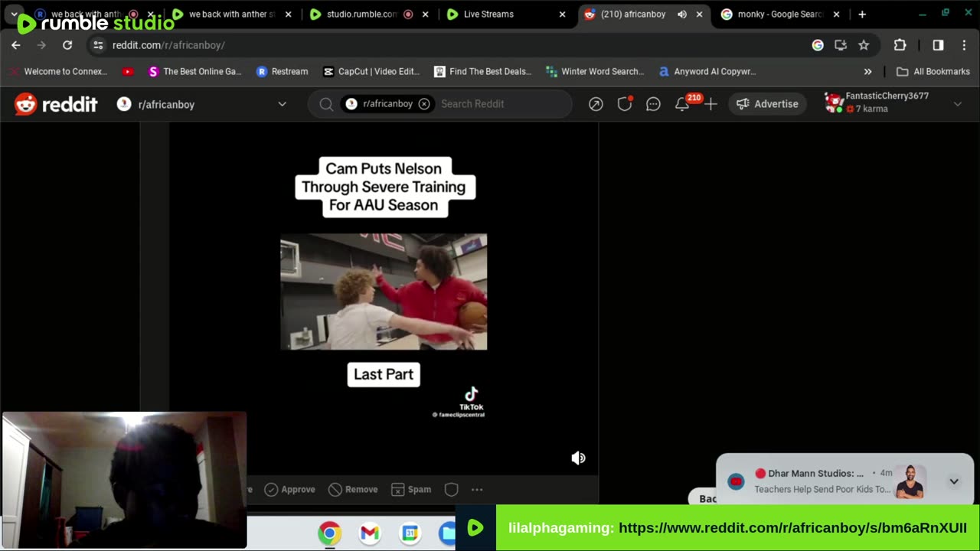Open the Reddit chat bubble icon
This screenshot has height=551, width=980.
[x=653, y=104]
